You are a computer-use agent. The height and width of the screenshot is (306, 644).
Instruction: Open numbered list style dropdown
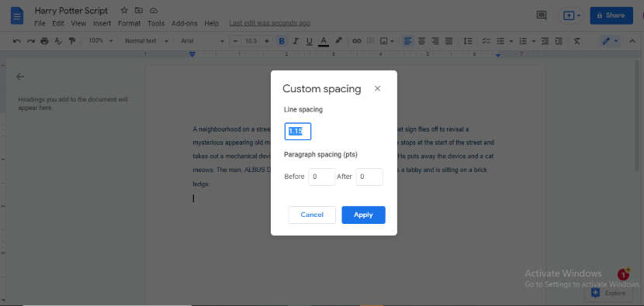pos(534,41)
